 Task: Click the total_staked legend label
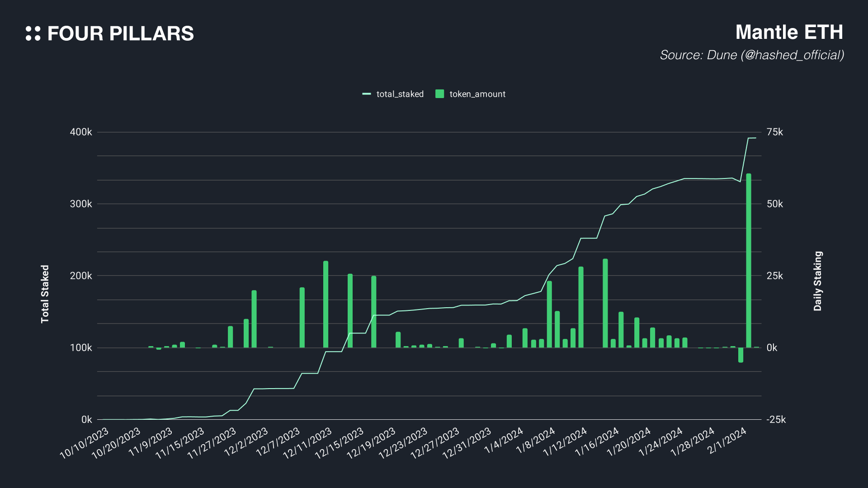(x=400, y=94)
